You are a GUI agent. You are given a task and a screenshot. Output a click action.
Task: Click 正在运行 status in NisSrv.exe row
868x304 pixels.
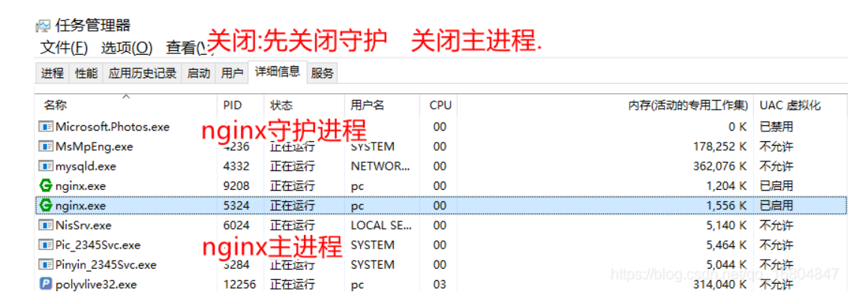tap(293, 225)
